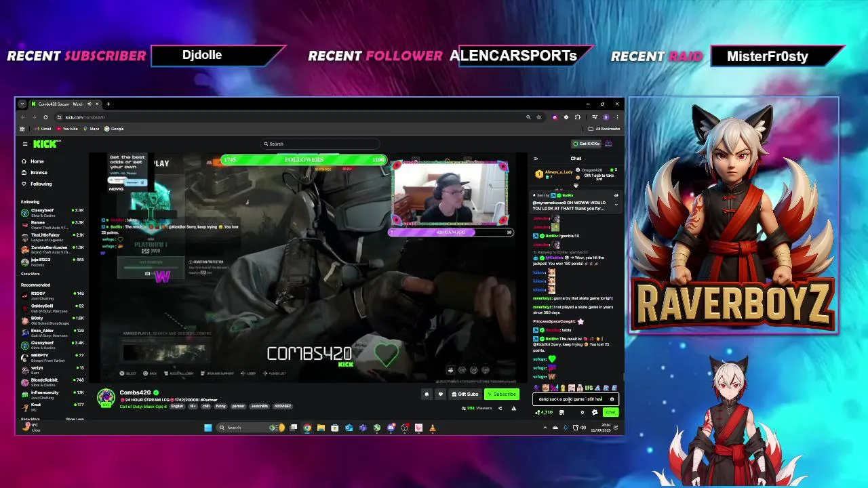Viewport: 868px width, 488px height.
Task: Open a new browser tab
Action: point(108,104)
